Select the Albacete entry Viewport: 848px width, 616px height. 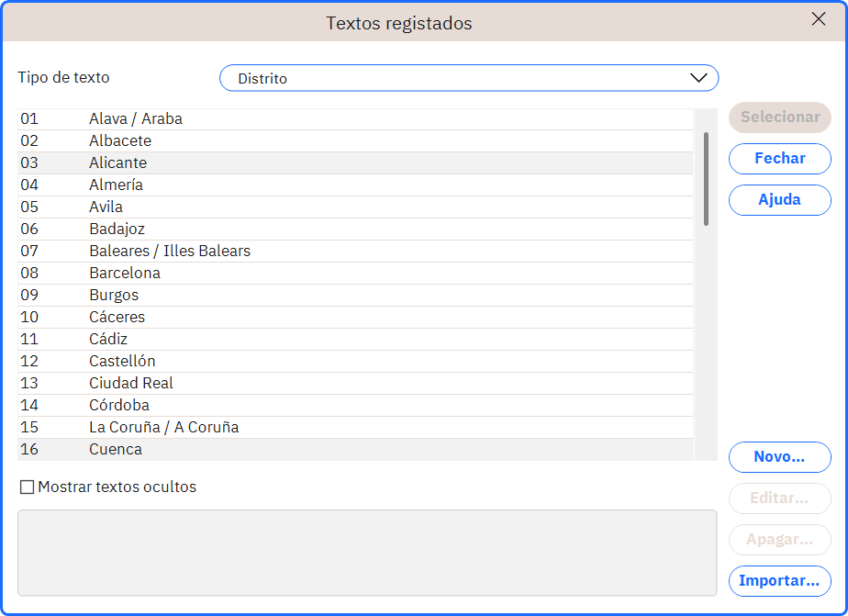pos(355,141)
